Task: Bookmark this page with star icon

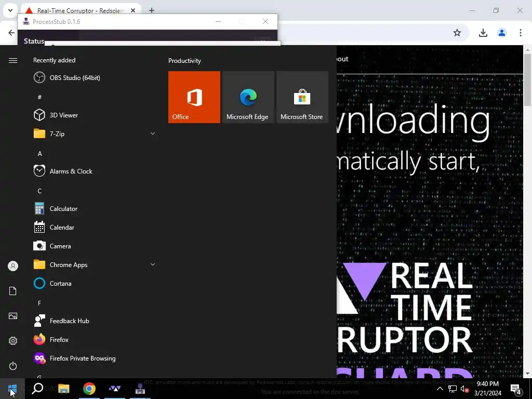Action: (x=457, y=33)
